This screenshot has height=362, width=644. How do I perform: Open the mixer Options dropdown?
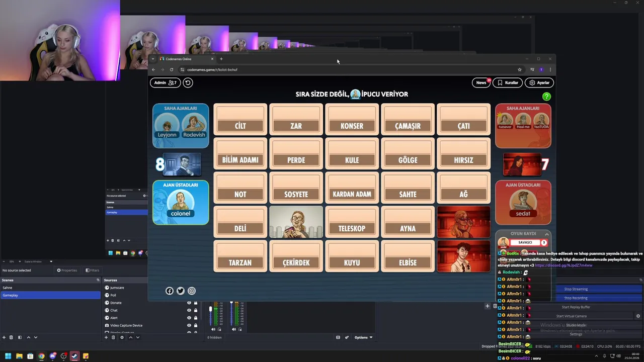pyautogui.click(x=363, y=337)
